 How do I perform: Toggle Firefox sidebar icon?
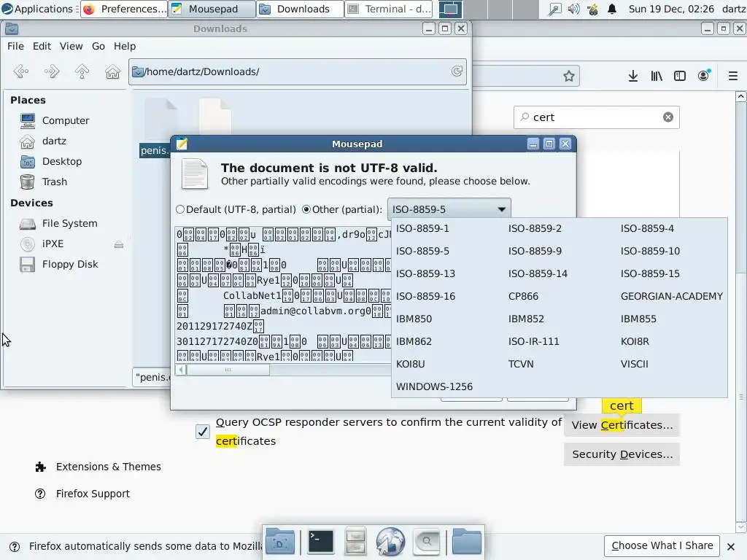coord(679,76)
